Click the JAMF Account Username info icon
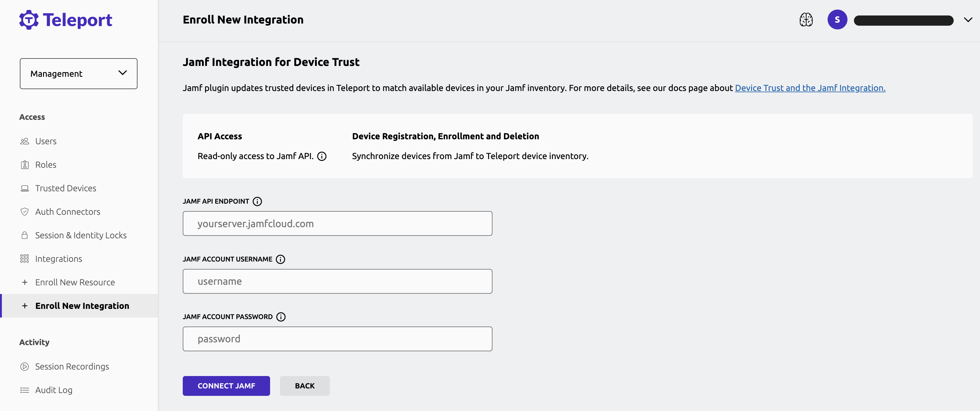Screen dimensions: 980x411 point(279,259)
